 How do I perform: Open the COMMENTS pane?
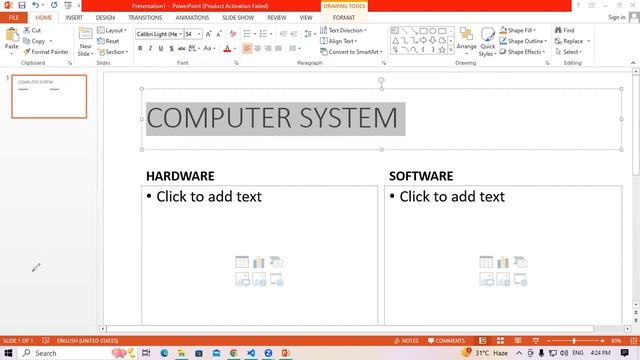[447, 341]
